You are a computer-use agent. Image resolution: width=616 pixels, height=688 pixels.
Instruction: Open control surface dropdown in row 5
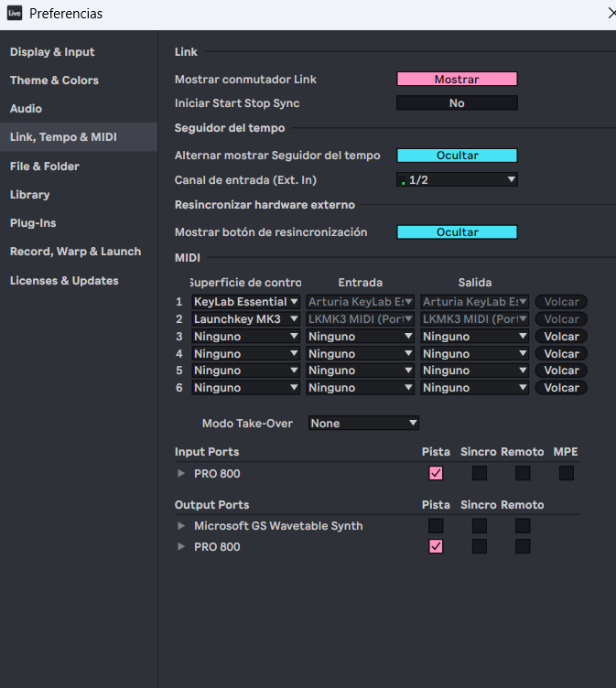(246, 371)
